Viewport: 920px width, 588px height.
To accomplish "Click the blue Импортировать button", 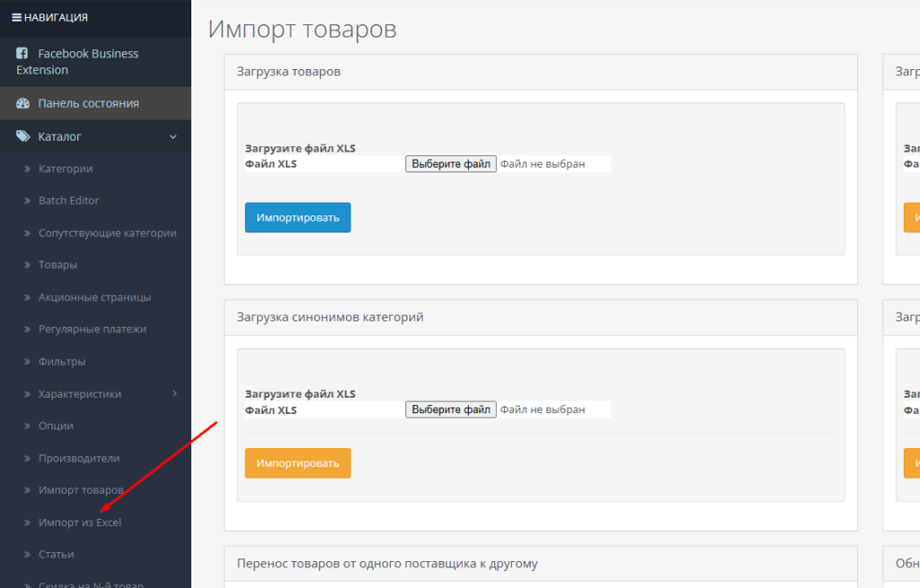I will tap(297, 217).
